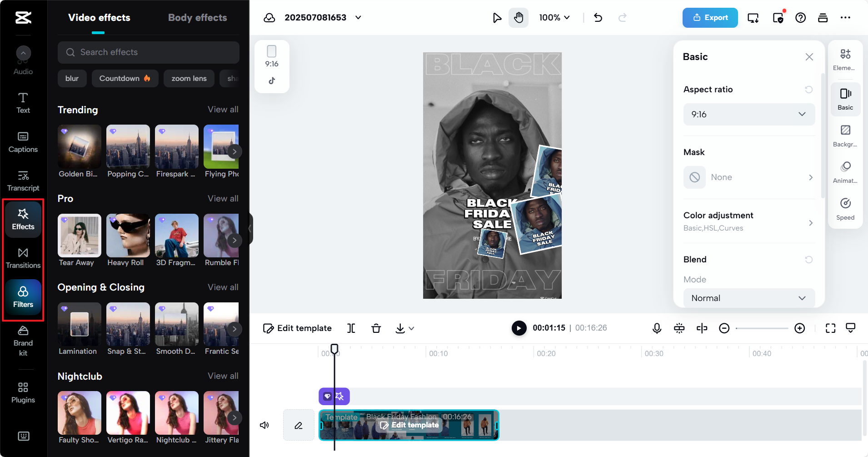The image size is (868, 457).
Task: Click the undo arrow in the toolbar
Action: 597,18
